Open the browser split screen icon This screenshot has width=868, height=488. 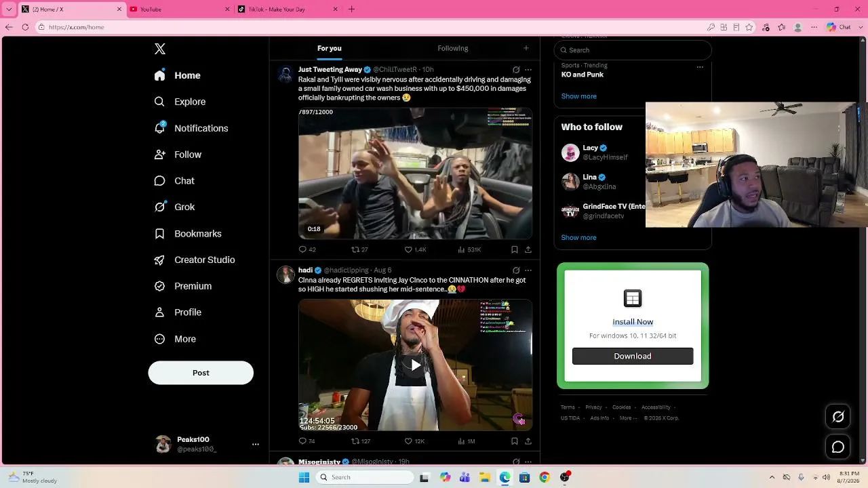coord(724,27)
